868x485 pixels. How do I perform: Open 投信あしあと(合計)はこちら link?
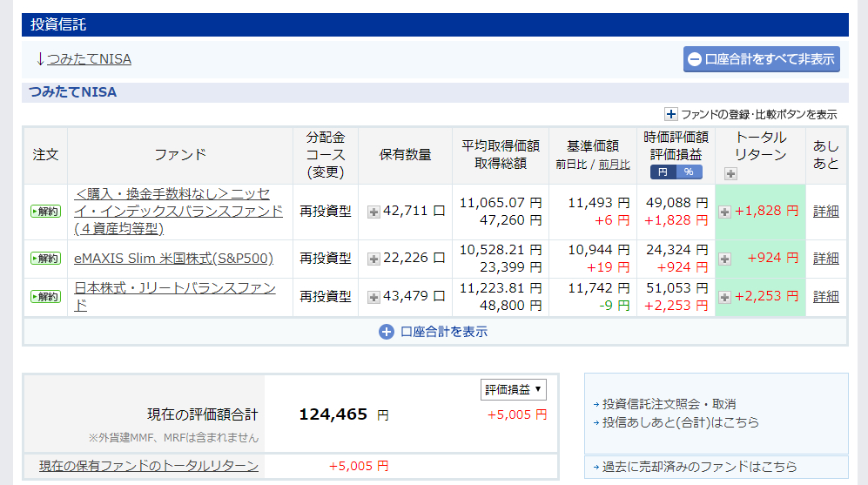tap(680, 422)
